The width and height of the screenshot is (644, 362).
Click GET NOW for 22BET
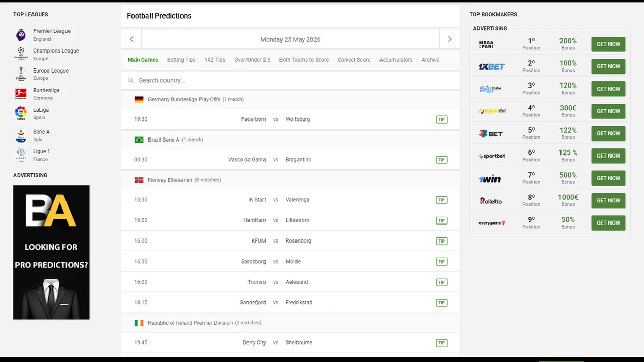coord(608,133)
